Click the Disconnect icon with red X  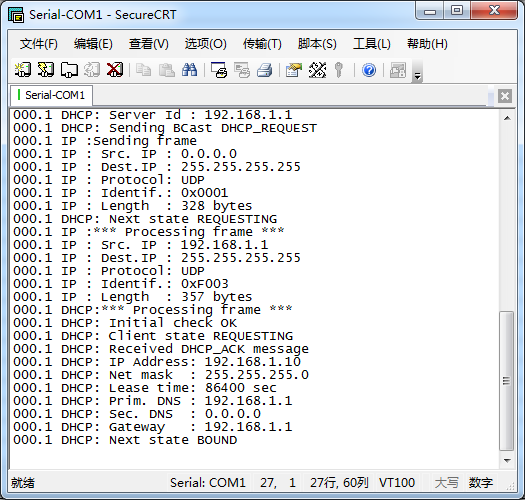[115, 70]
